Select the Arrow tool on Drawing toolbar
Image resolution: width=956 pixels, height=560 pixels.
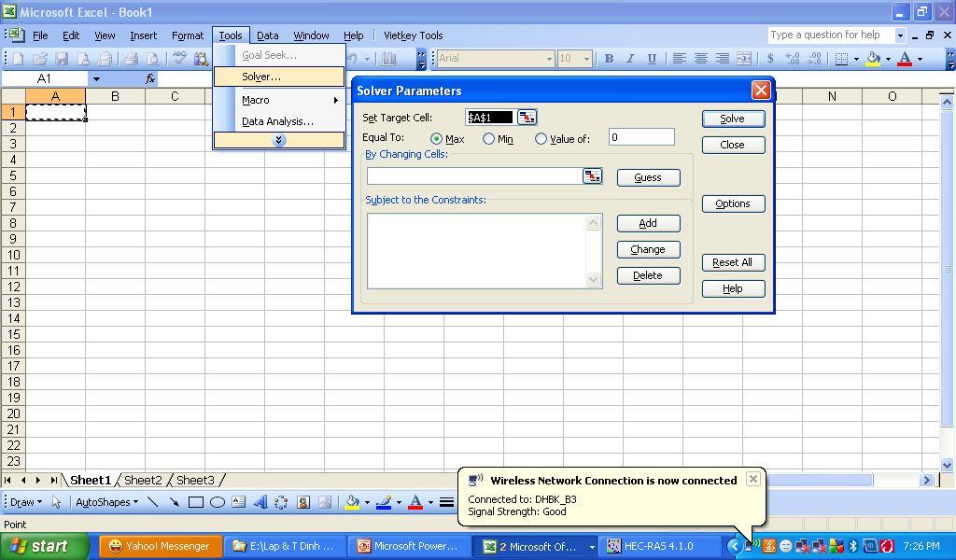175,502
